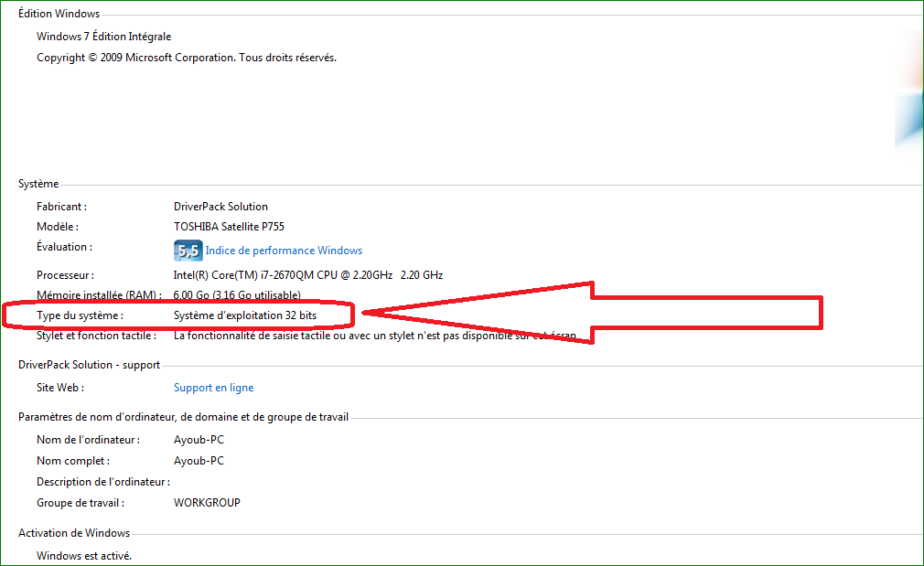Select the Ayoub-PC value beside Nom de l'ordinateur
The width and height of the screenshot is (924, 566).
click(199, 440)
